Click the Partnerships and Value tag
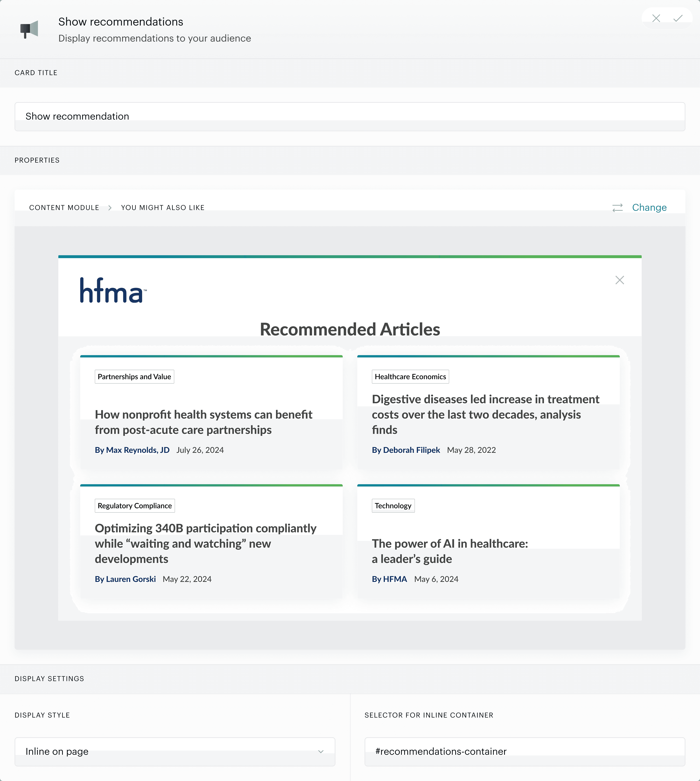700x781 pixels. point(134,377)
